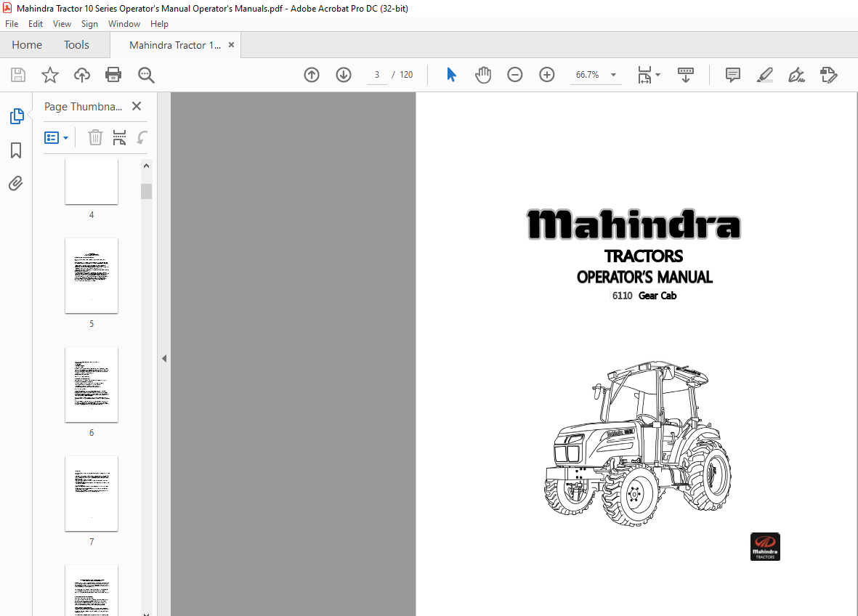Go to next page arrow
The width and height of the screenshot is (858, 616).
click(344, 75)
